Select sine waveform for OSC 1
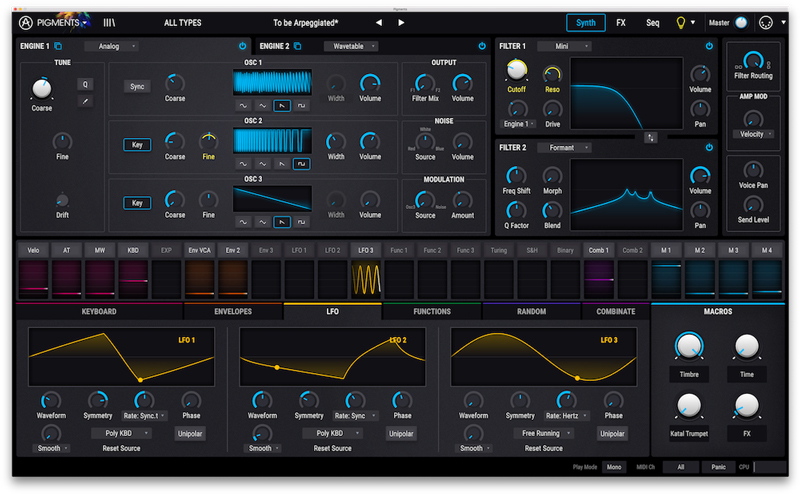Screen dimensions: 800x494 click(243, 106)
